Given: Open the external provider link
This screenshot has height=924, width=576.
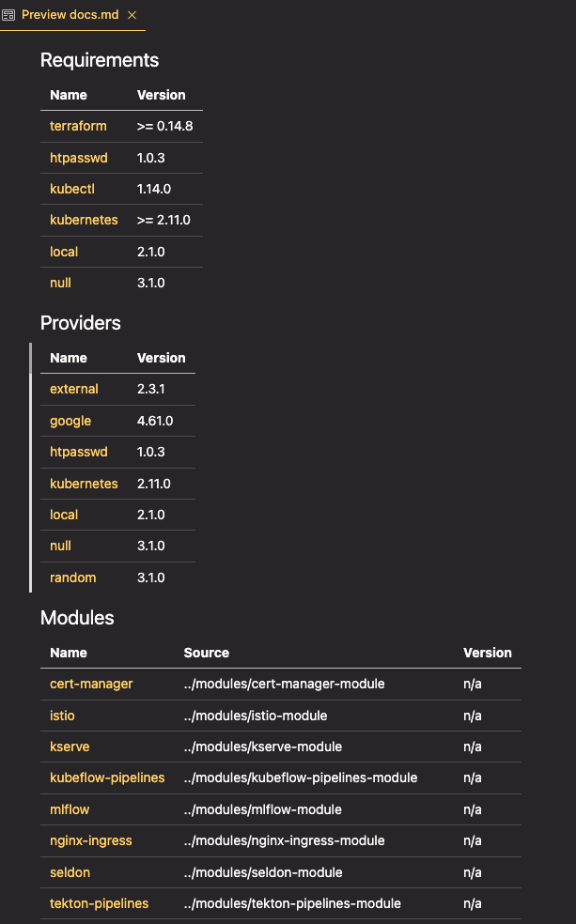Looking at the screenshot, I should 74,389.
